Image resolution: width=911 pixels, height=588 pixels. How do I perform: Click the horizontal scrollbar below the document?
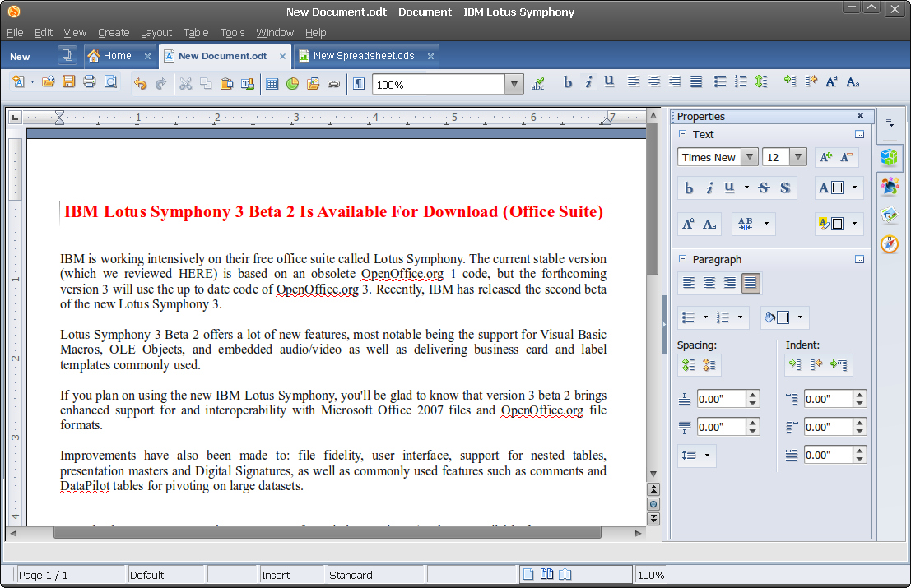coord(327,533)
